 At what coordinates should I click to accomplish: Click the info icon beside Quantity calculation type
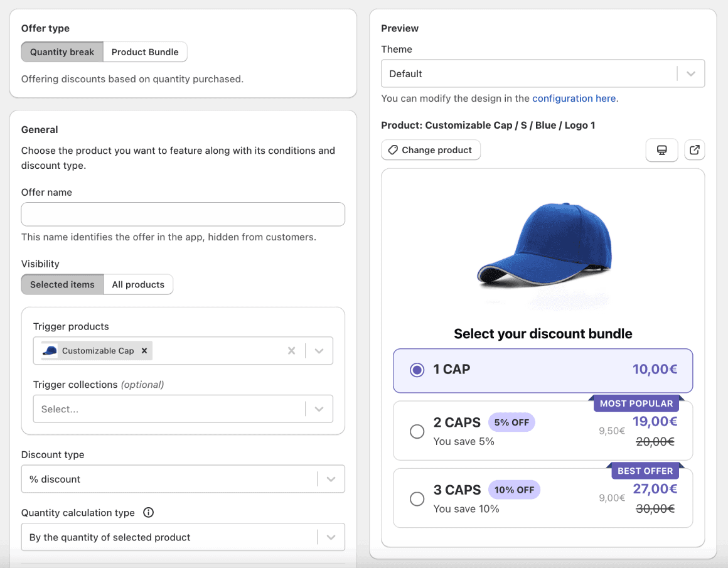(x=148, y=512)
